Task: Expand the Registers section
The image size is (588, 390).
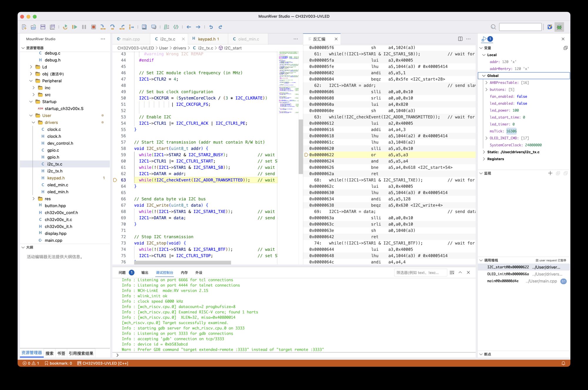Action: [484, 159]
